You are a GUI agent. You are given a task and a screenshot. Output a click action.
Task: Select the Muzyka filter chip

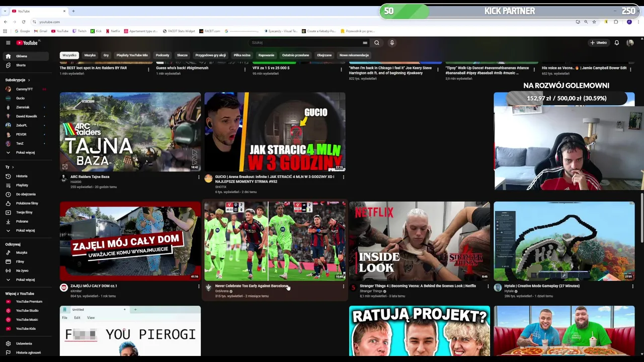coord(90,55)
